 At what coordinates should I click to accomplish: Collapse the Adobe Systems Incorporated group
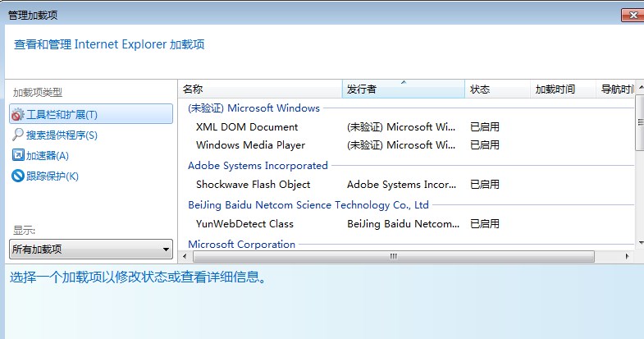click(x=258, y=165)
